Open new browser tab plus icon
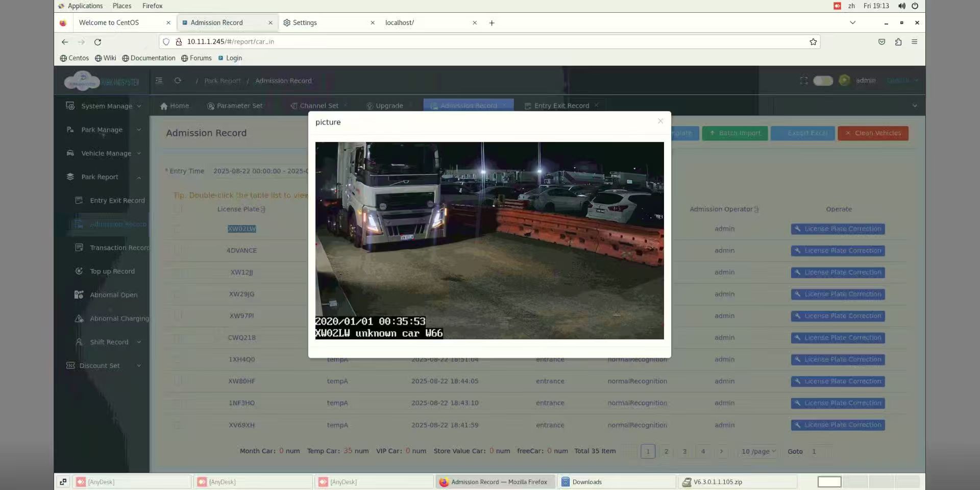This screenshot has height=490, width=980. tap(492, 23)
